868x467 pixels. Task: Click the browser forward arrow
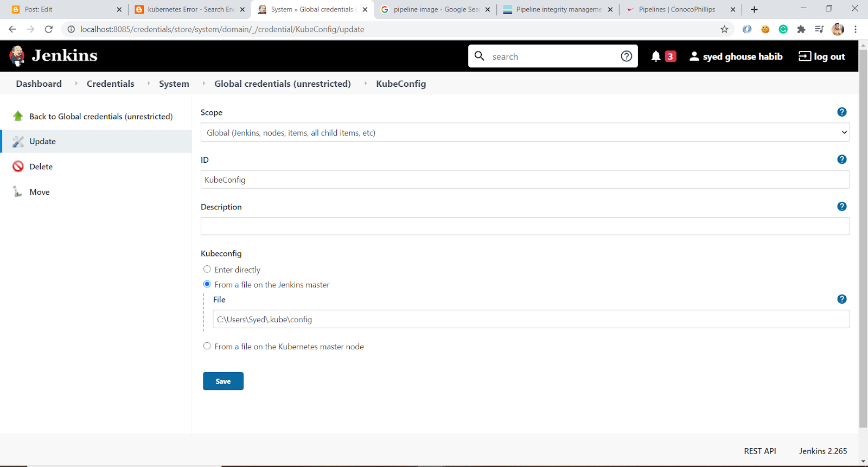pyautogui.click(x=30, y=29)
